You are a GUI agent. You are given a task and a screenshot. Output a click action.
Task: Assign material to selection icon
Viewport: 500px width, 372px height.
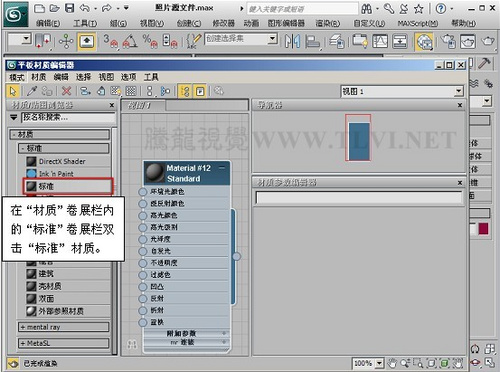coord(47,91)
